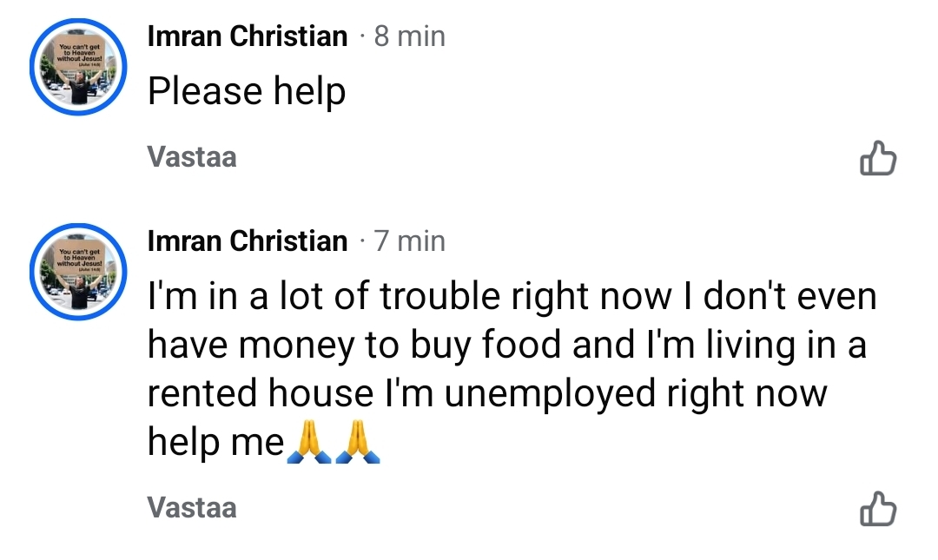This screenshot has width=938, height=560.
Task: Click the comment line starting "I'm in a lot"
Action: (511, 297)
